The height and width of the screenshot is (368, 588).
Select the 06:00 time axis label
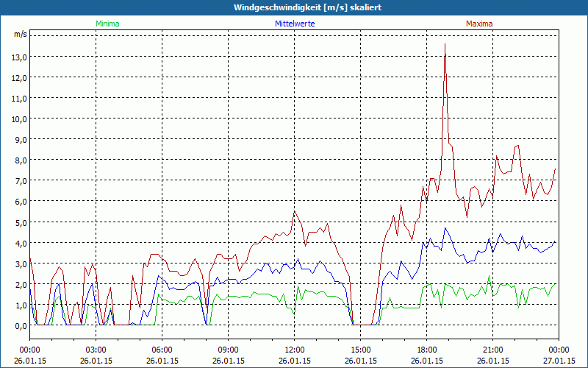point(162,350)
